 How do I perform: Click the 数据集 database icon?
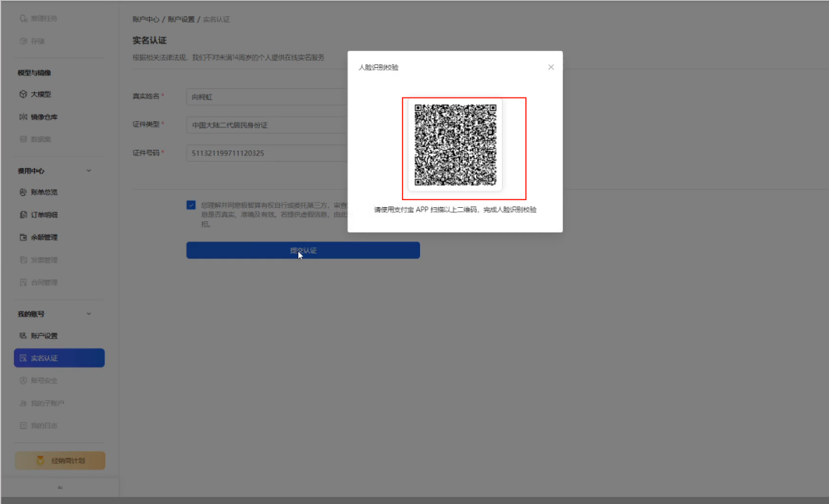pos(23,139)
